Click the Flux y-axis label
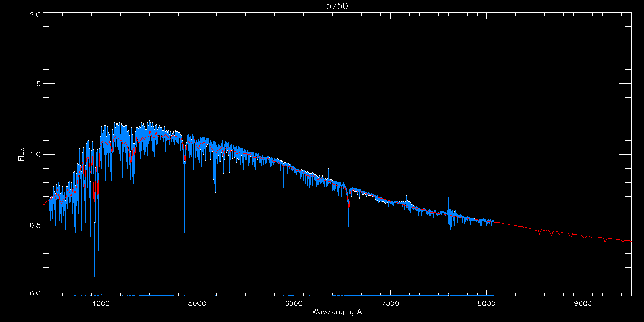The width and height of the screenshot is (644, 322). click(x=21, y=155)
